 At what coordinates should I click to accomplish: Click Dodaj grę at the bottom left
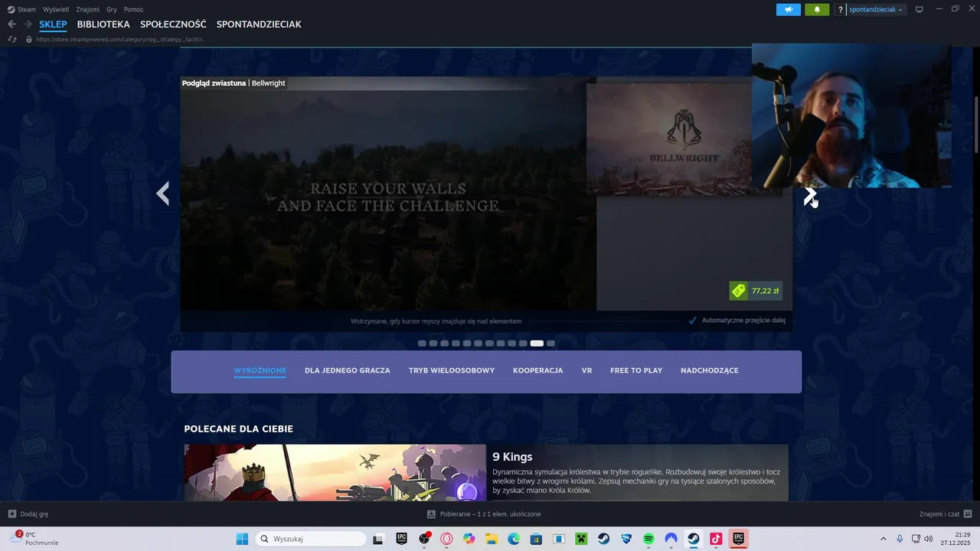pyautogui.click(x=28, y=514)
